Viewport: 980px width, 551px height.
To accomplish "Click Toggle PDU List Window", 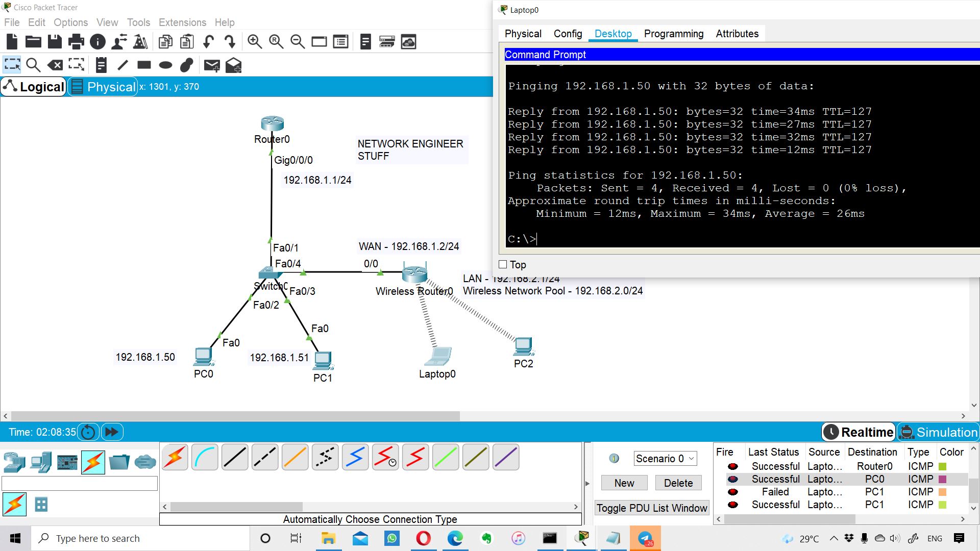I will [652, 508].
